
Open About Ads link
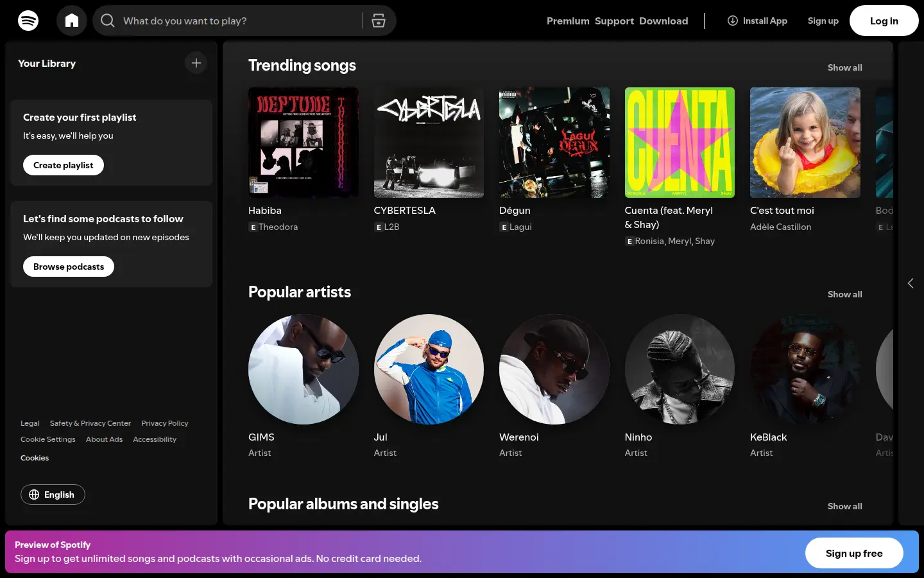coord(104,439)
